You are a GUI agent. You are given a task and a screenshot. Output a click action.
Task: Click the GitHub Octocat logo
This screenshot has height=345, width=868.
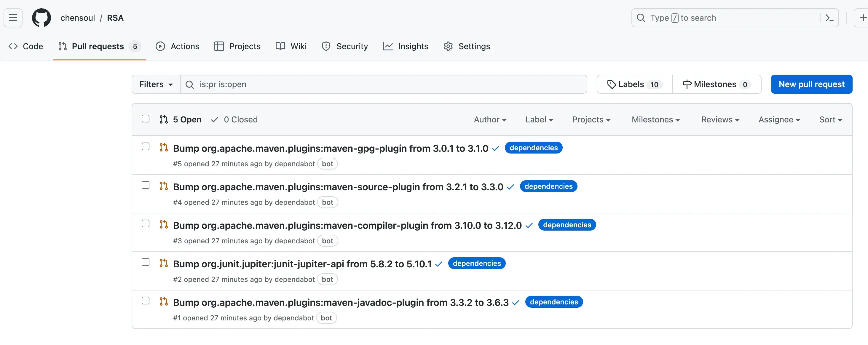coord(42,18)
